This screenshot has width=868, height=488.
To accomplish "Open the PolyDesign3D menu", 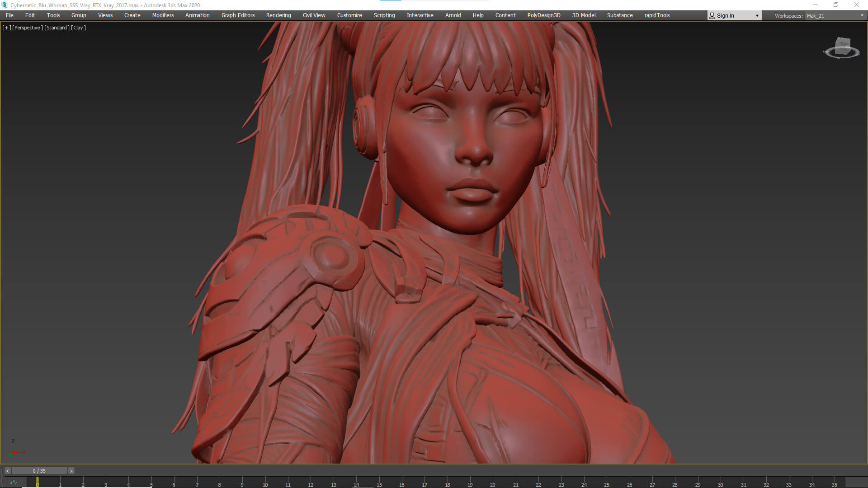I will pyautogui.click(x=544, y=15).
